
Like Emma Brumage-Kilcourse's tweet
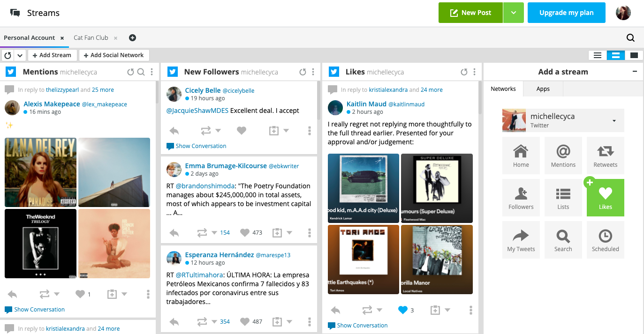pyautogui.click(x=245, y=232)
